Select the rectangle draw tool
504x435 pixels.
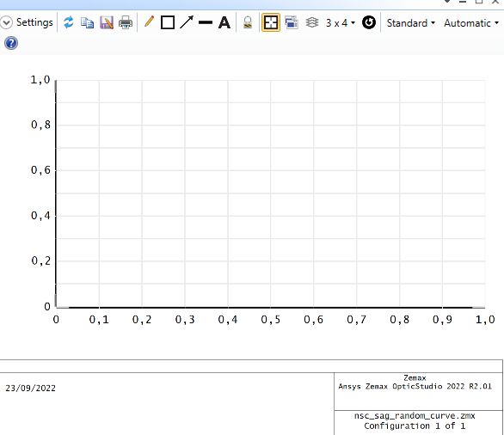point(168,22)
